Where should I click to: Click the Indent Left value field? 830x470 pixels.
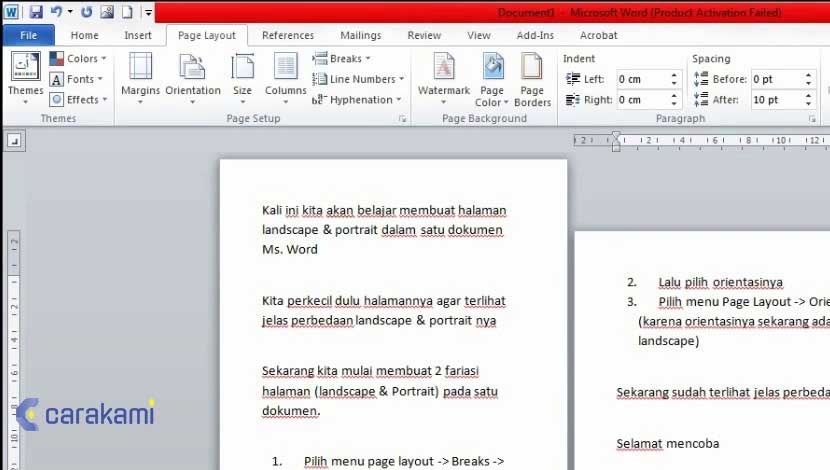click(642, 79)
